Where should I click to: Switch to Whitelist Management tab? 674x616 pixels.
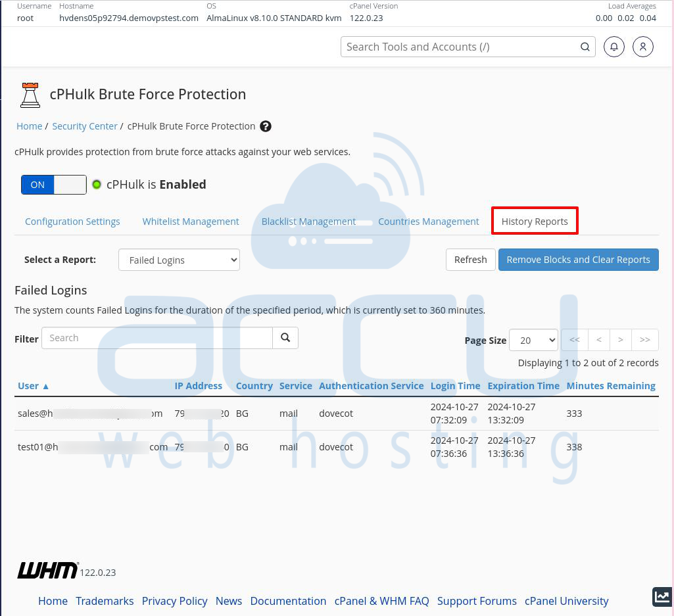[x=191, y=222]
